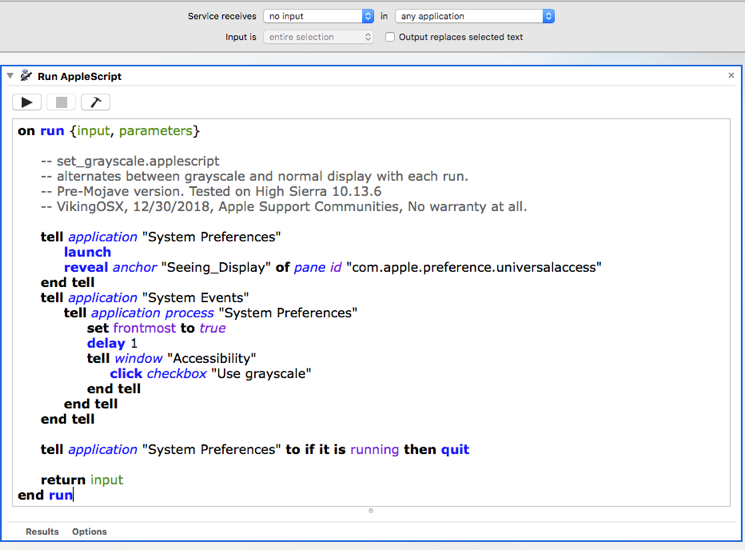This screenshot has width=745, height=550.
Task: Click the 'tell window "Accessibility"' line
Action: point(172,359)
